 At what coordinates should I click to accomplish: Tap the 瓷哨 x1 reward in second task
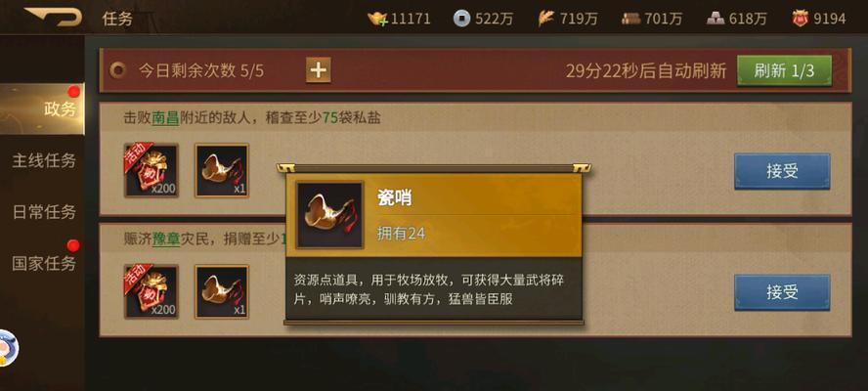(x=222, y=292)
